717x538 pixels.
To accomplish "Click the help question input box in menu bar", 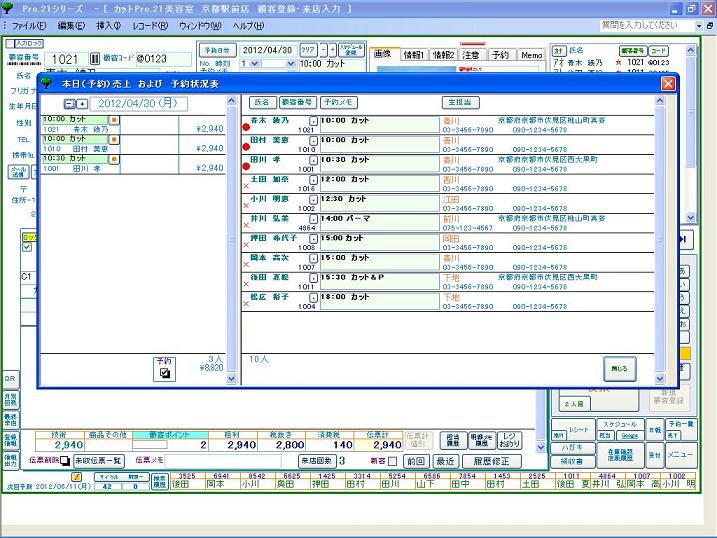I will coord(647,26).
